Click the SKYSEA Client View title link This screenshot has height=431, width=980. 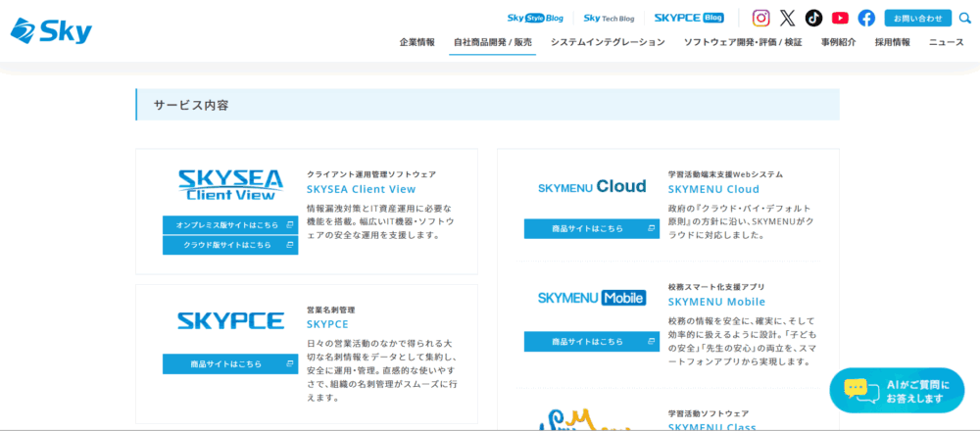click(361, 189)
